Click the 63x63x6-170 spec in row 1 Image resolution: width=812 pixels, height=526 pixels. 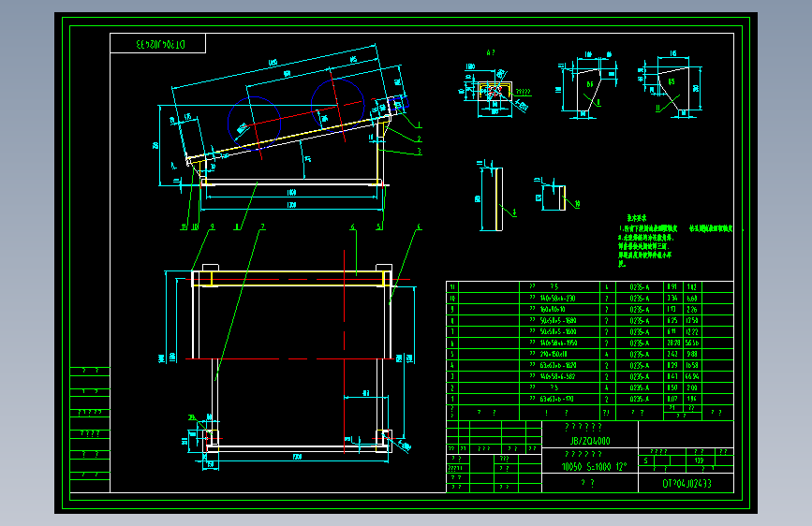coord(556,399)
